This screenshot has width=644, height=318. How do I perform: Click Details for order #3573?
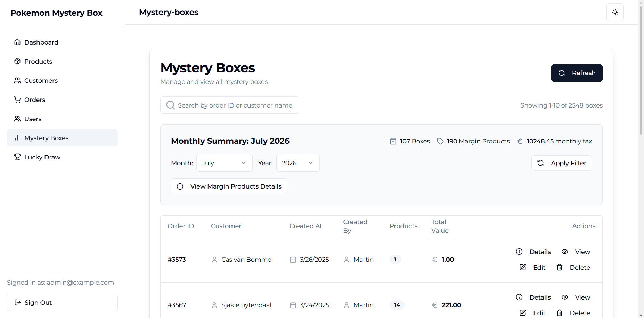coord(533,252)
